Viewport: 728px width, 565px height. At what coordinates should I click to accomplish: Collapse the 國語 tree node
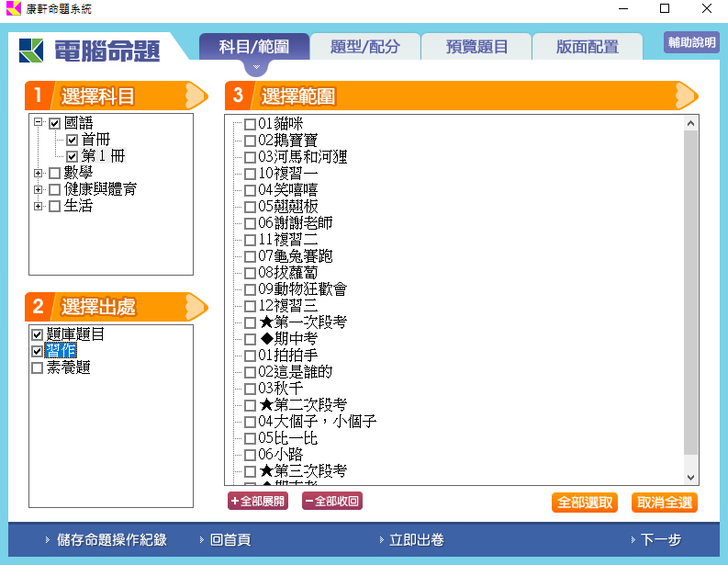(38, 123)
